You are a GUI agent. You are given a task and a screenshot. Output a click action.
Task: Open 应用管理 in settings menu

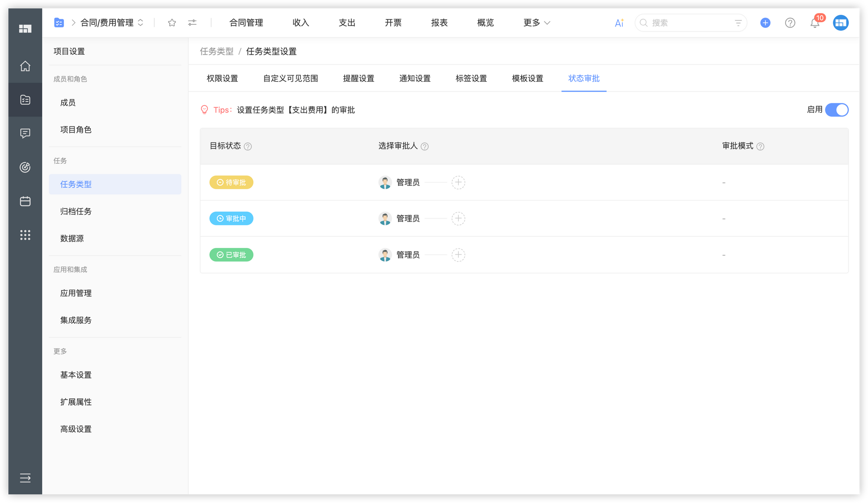115,293
